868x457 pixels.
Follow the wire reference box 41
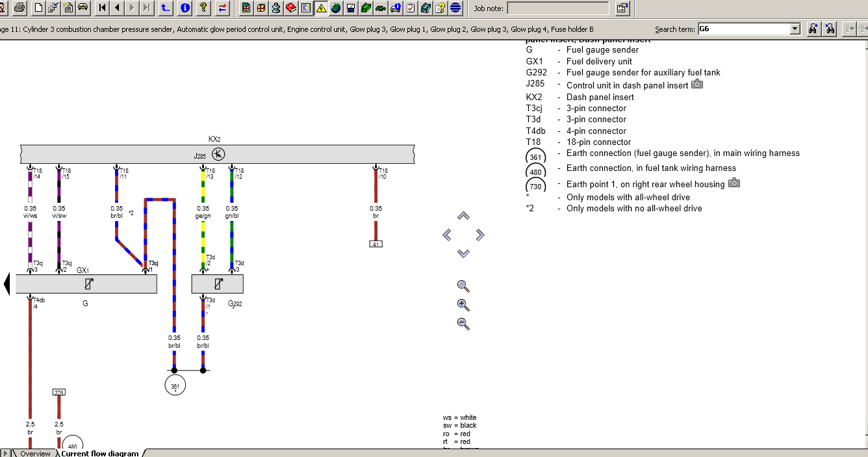pyautogui.click(x=376, y=244)
